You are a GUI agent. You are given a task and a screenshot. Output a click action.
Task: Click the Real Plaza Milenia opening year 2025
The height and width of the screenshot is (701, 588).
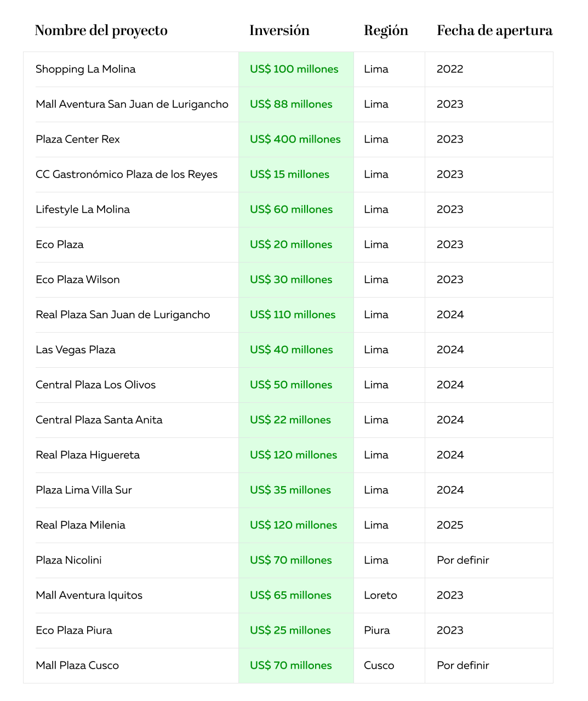[450, 525]
